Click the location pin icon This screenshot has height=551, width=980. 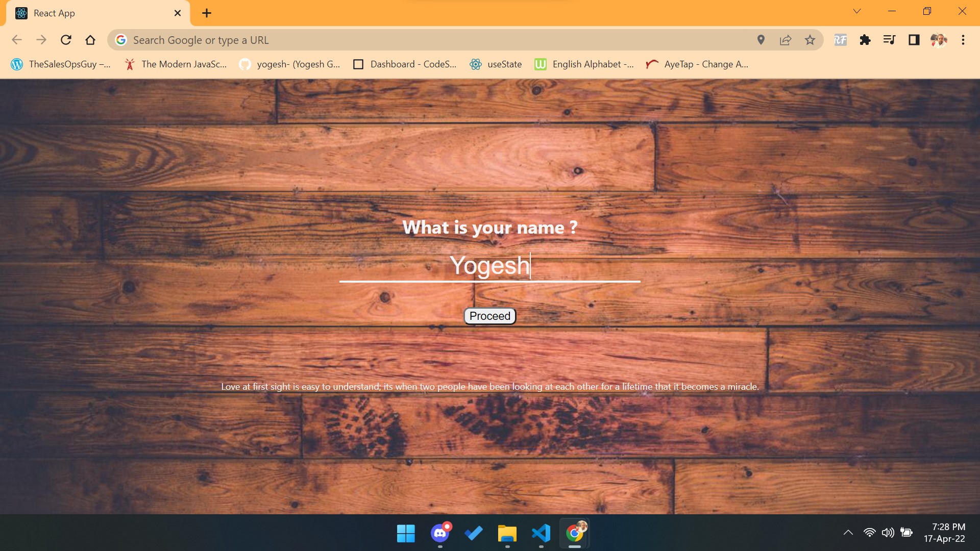(x=761, y=40)
